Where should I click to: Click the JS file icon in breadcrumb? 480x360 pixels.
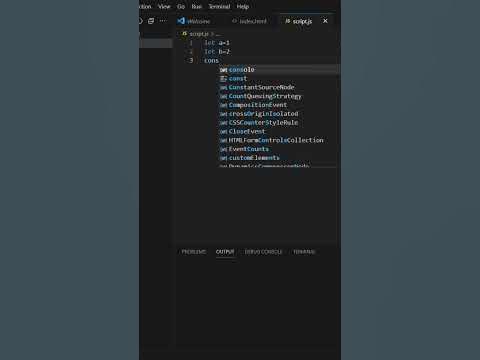pyautogui.click(x=184, y=34)
